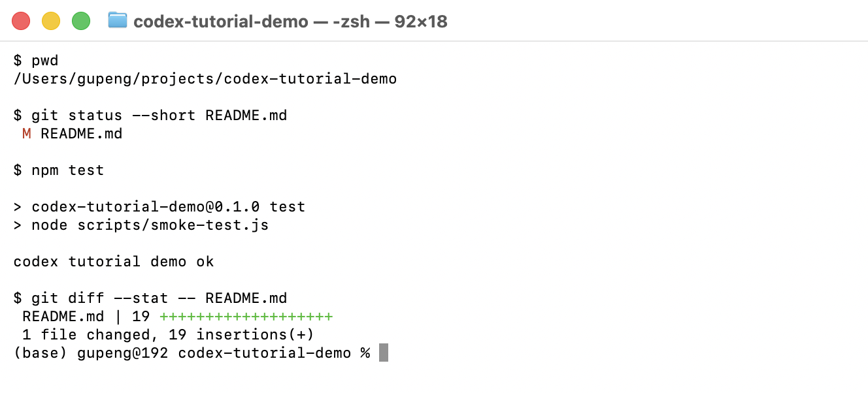Minimize the terminal using the yellow button
The width and height of the screenshot is (868, 393).
pyautogui.click(x=51, y=21)
